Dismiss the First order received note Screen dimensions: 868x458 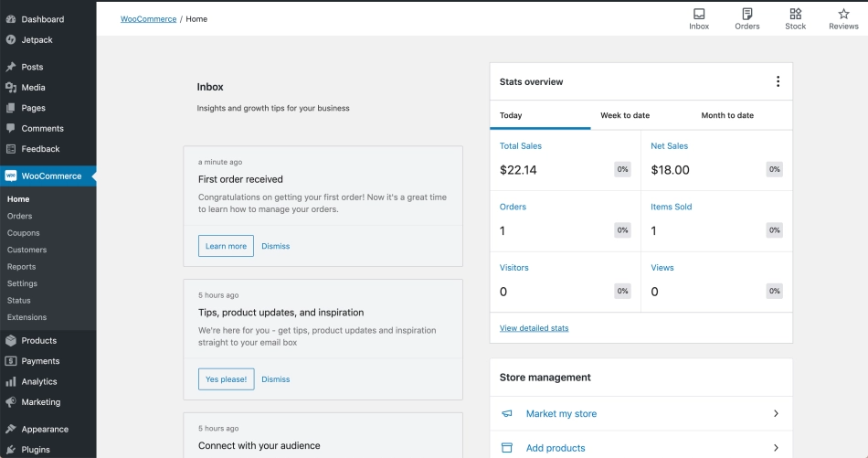click(276, 246)
